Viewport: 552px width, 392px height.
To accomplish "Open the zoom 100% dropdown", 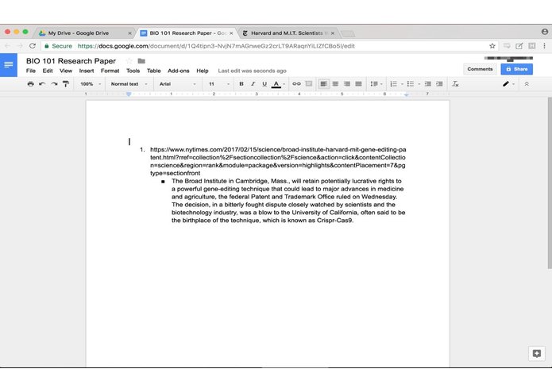I will pyautogui.click(x=90, y=84).
